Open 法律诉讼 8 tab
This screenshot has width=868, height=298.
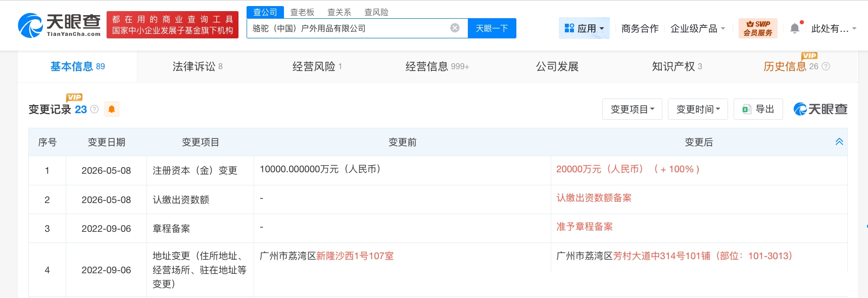click(x=198, y=66)
